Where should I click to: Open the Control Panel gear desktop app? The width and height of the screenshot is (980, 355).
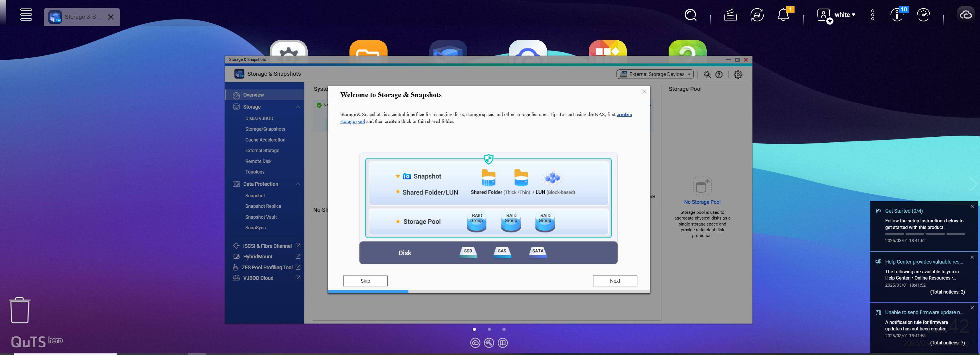point(289,49)
